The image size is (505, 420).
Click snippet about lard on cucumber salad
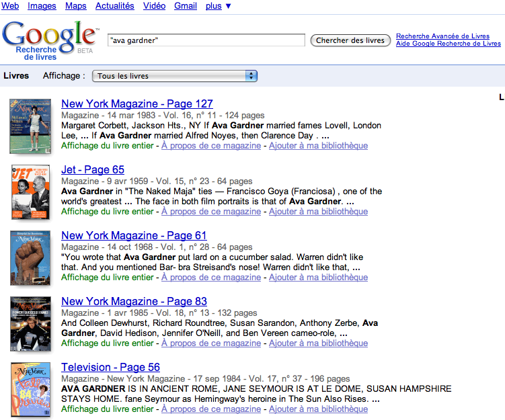point(212,262)
